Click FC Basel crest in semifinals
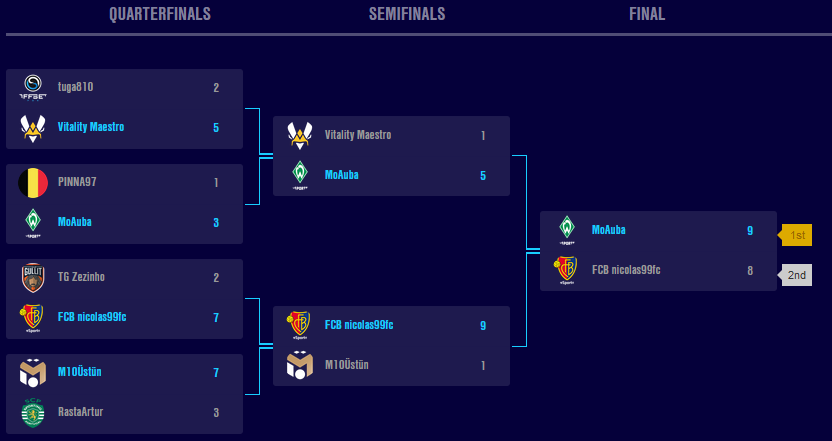 click(300, 325)
